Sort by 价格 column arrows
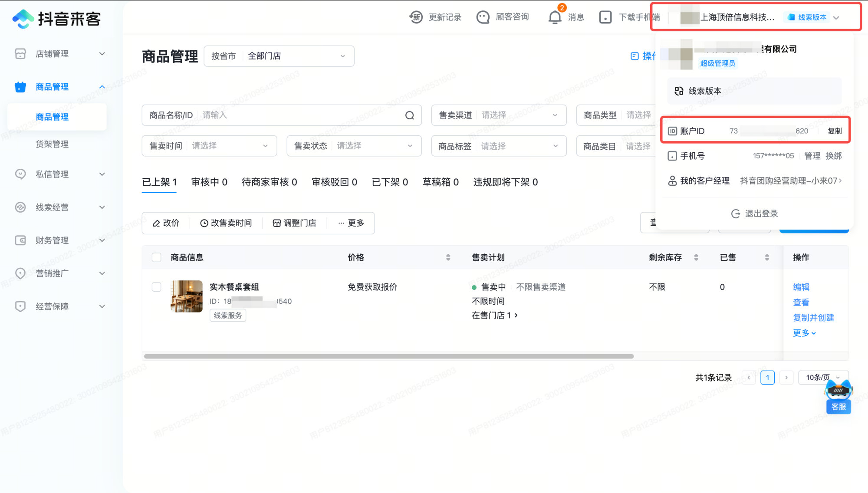 click(448, 257)
